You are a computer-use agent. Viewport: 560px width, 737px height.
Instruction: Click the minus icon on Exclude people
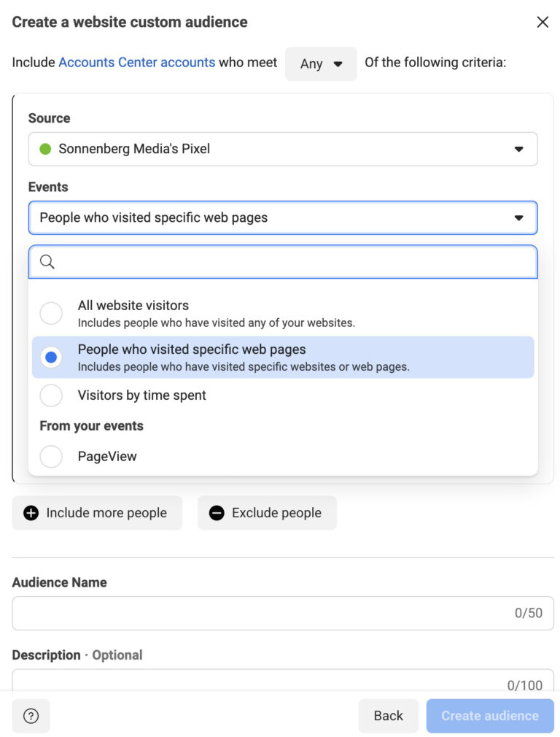[217, 512]
